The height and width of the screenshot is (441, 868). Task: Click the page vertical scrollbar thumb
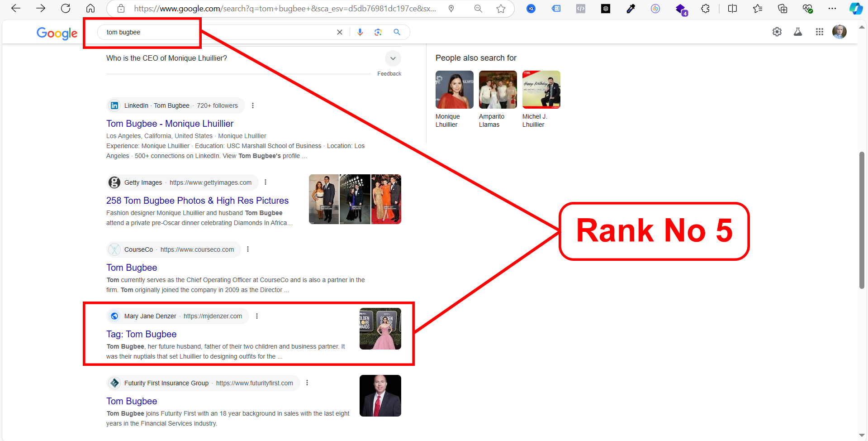[862, 220]
